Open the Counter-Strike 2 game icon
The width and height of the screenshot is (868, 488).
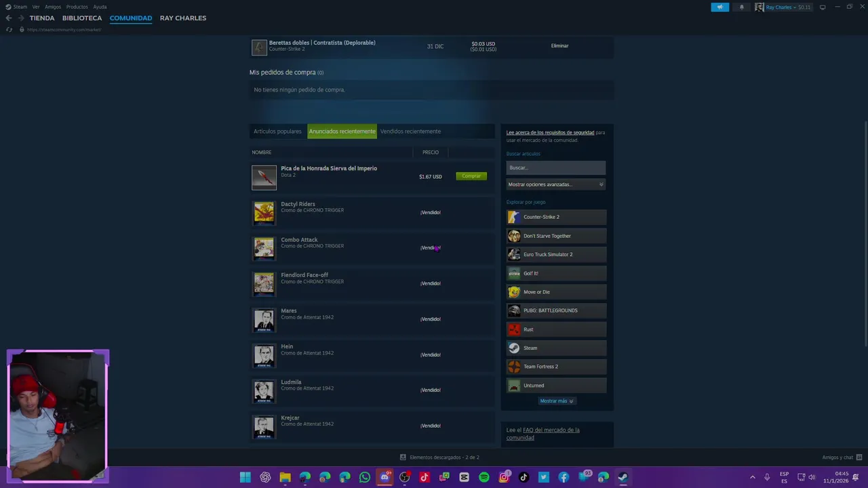click(x=514, y=217)
